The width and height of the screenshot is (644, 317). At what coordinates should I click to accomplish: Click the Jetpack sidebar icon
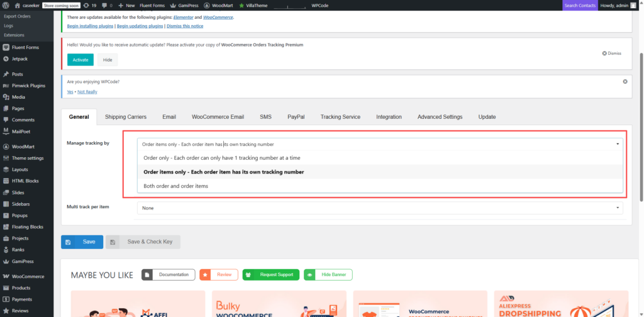pos(6,58)
